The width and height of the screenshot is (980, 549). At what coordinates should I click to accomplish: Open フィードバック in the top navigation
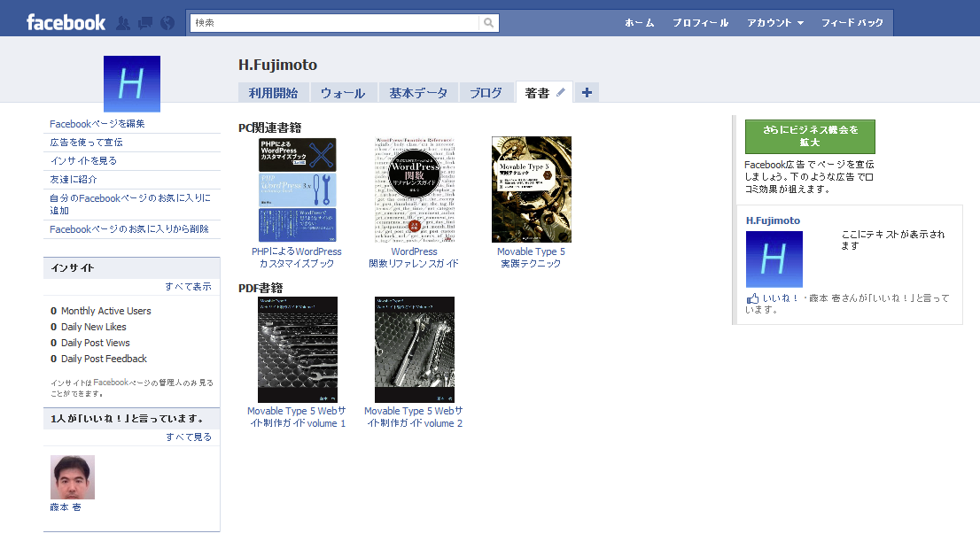[852, 22]
